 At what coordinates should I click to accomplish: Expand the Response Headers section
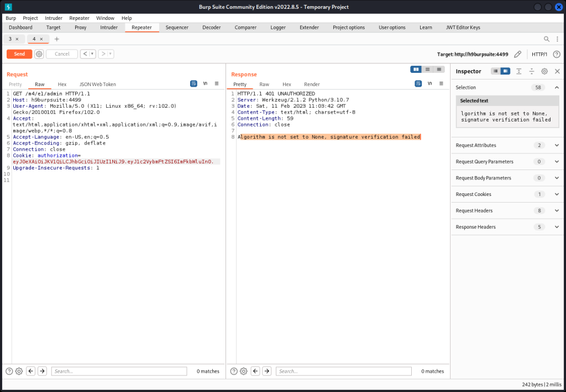pos(557,227)
